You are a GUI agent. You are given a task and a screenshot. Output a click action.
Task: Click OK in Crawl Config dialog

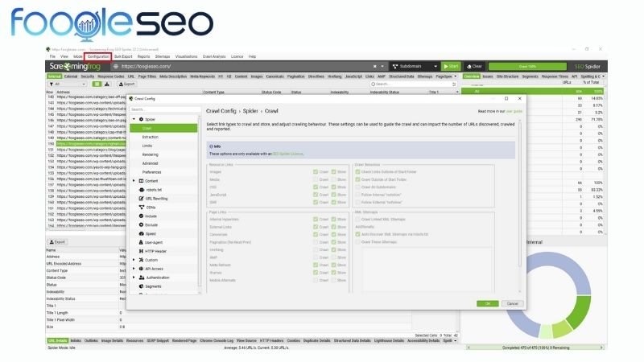pyautogui.click(x=488, y=304)
